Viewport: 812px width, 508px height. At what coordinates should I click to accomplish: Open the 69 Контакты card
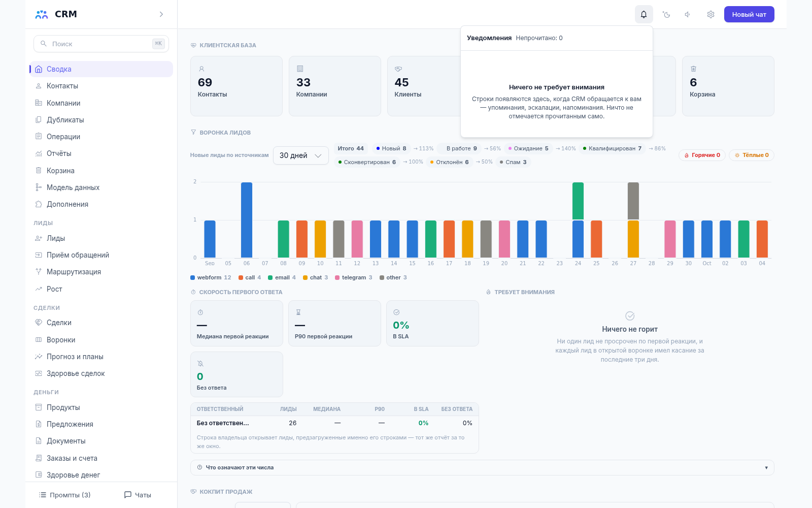[x=236, y=86]
